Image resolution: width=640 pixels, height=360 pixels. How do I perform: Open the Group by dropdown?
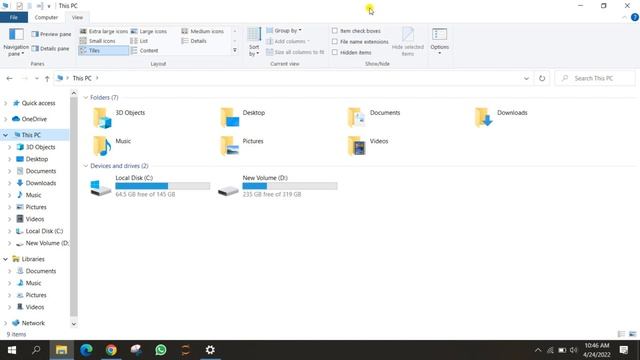click(x=284, y=31)
